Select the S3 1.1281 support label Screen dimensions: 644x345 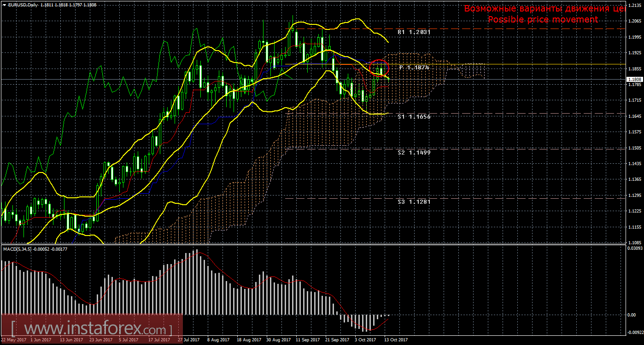coord(414,201)
